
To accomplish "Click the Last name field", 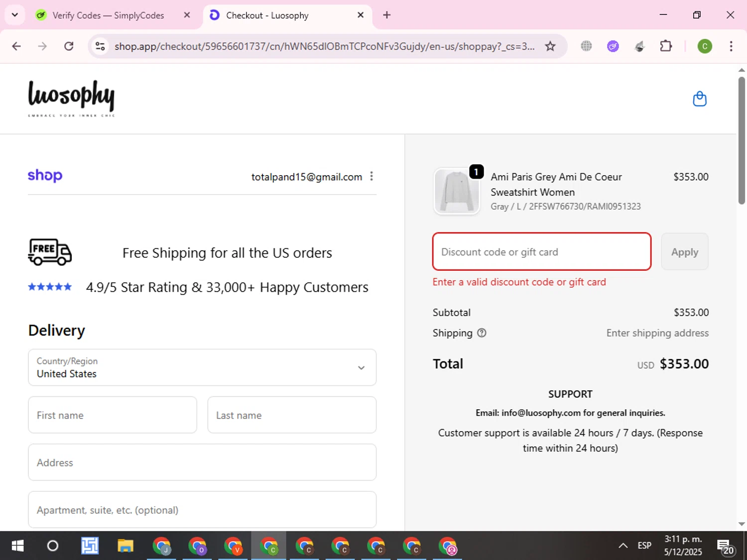I will coord(292,415).
